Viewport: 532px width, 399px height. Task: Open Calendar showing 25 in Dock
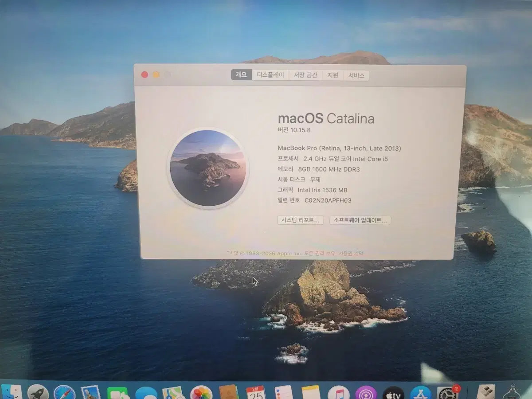(256, 392)
